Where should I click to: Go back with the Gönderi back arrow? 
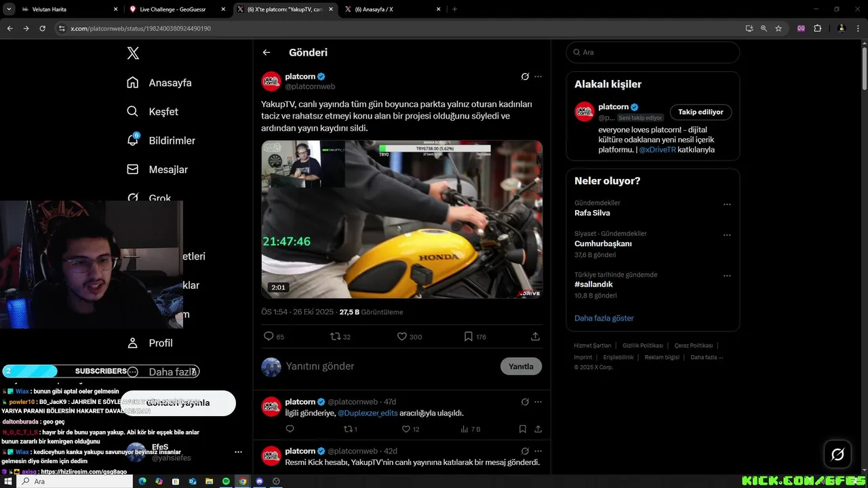coord(267,52)
